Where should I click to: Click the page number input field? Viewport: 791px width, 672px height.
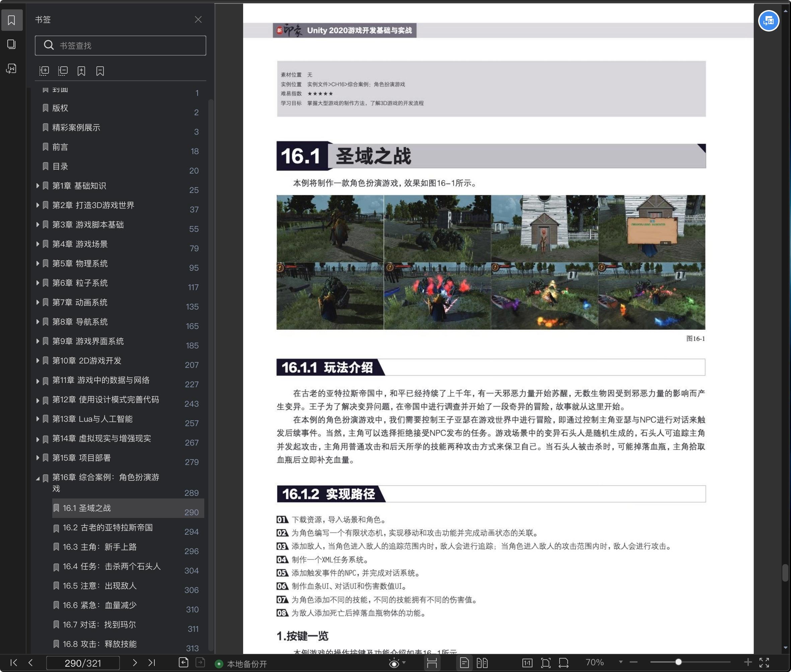83,663
